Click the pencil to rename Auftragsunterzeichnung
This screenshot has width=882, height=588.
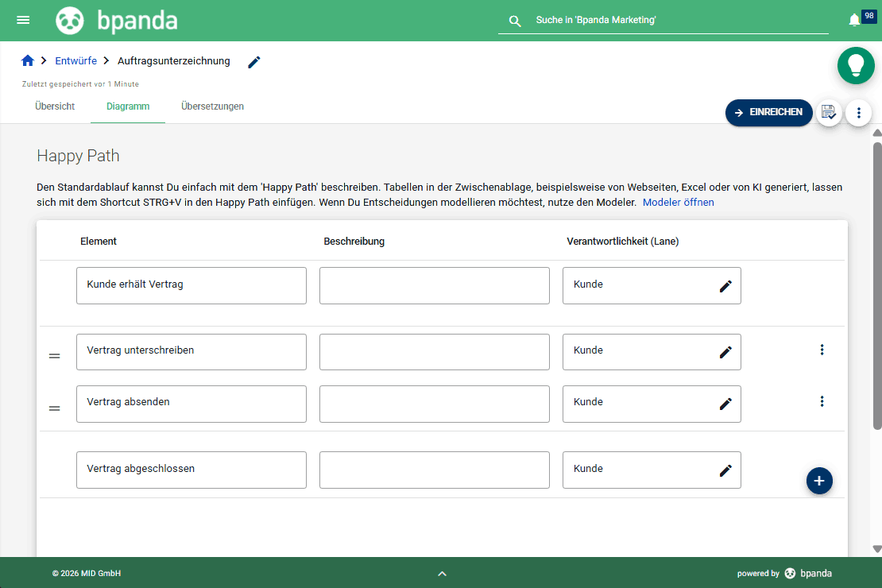(253, 61)
